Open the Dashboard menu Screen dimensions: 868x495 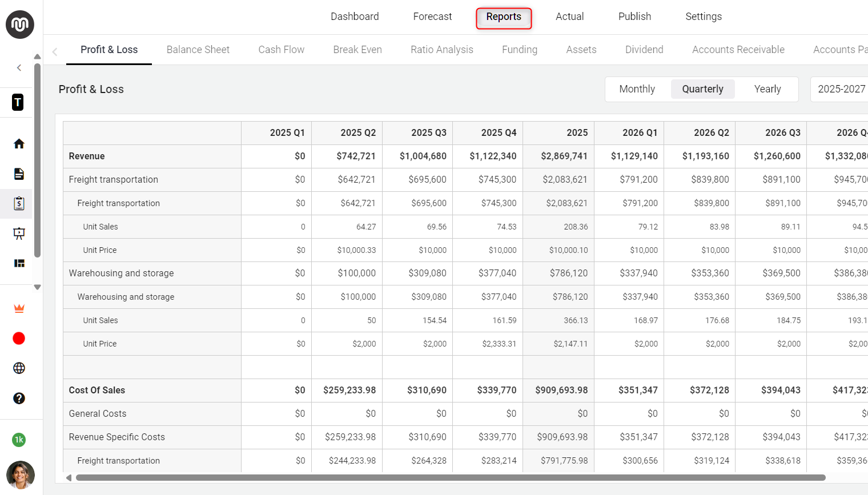click(355, 17)
